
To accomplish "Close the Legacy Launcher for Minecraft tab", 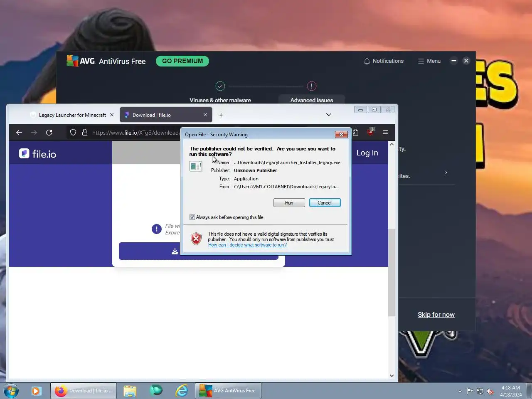I will point(112,115).
